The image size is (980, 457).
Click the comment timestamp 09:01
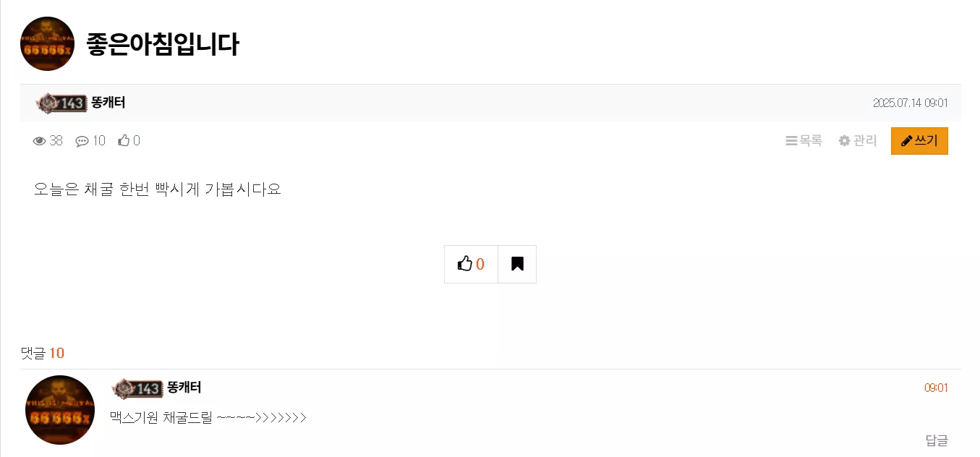(936, 388)
